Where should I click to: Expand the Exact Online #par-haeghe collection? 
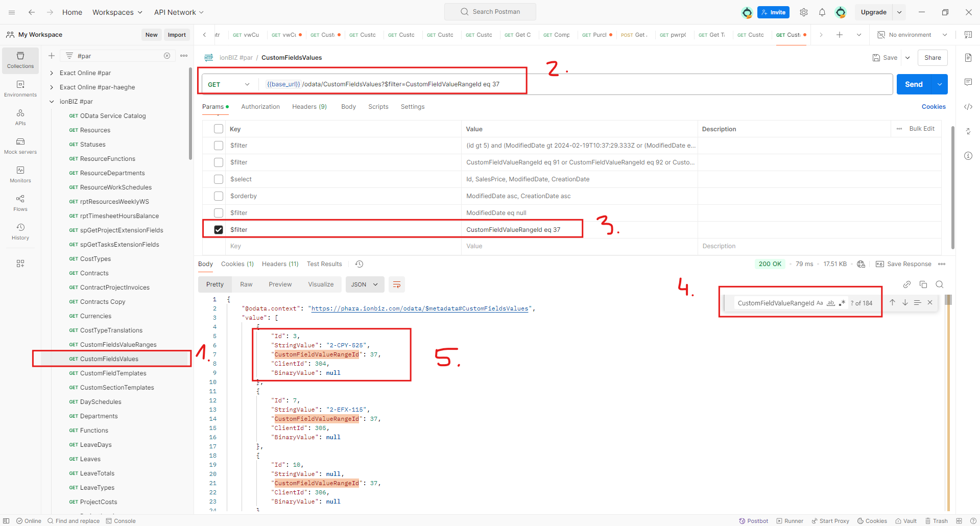click(52, 87)
